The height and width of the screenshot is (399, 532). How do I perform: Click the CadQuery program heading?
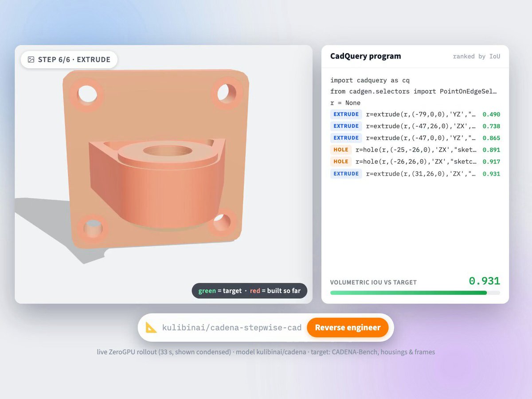(366, 56)
